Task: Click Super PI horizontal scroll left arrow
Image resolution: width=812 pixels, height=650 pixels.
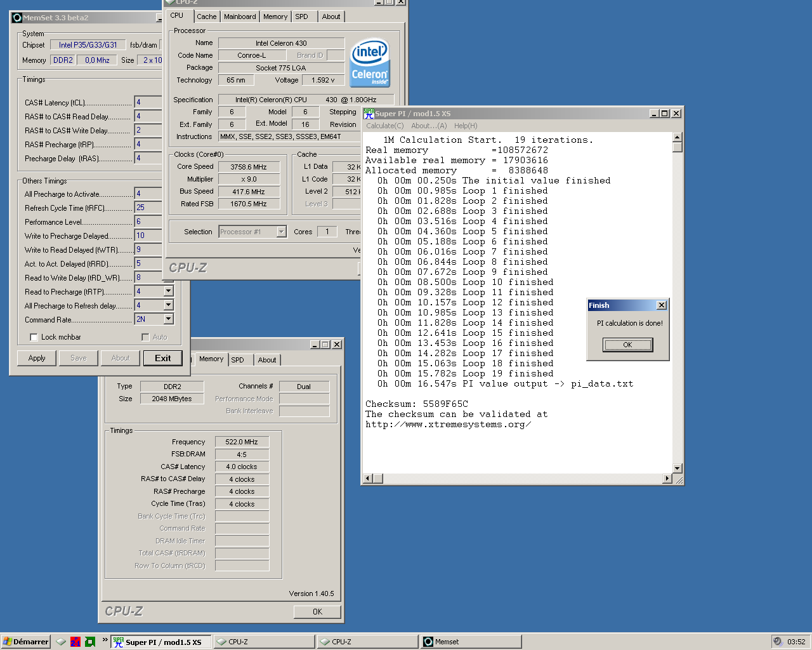Action: (367, 479)
